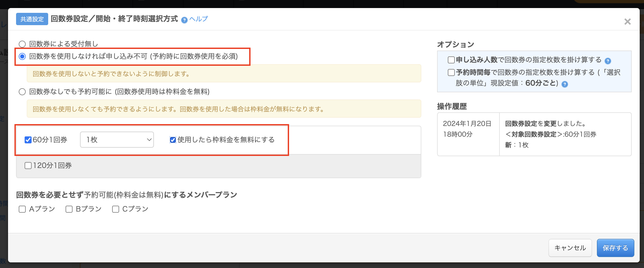Enable the 120分1回券 checkbox
The width and height of the screenshot is (644, 268).
point(28,166)
